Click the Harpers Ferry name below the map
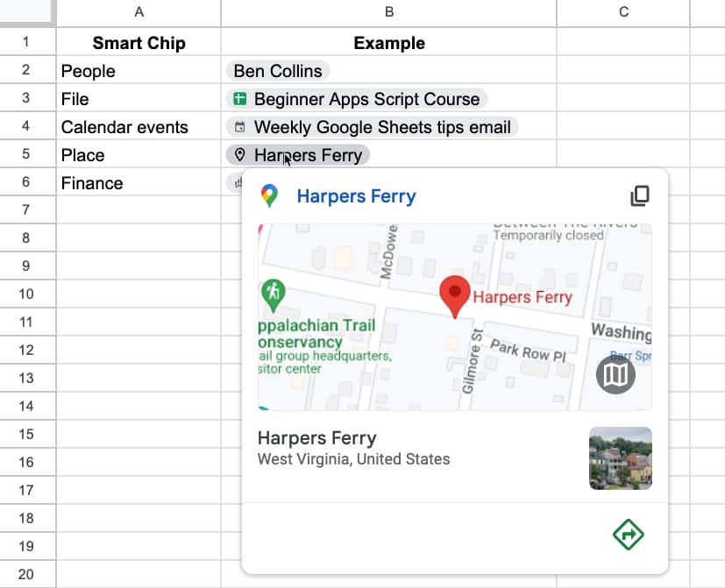The width and height of the screenshot is (725, 588). tap(316, 438)
